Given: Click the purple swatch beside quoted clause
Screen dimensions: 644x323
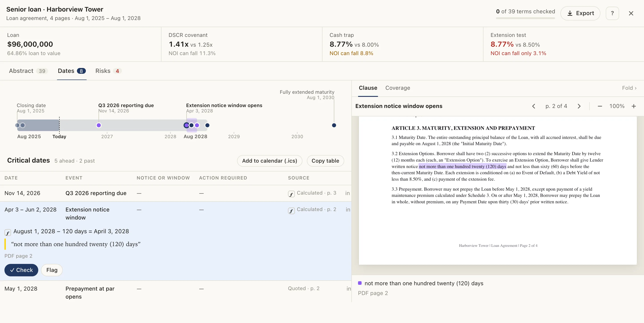Looking at the screenshot, I should click(x=360, y=283).
